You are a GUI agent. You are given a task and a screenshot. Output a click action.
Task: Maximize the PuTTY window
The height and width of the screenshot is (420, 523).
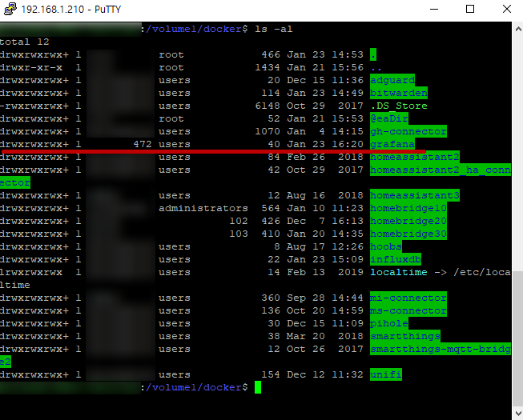point(470,9)
